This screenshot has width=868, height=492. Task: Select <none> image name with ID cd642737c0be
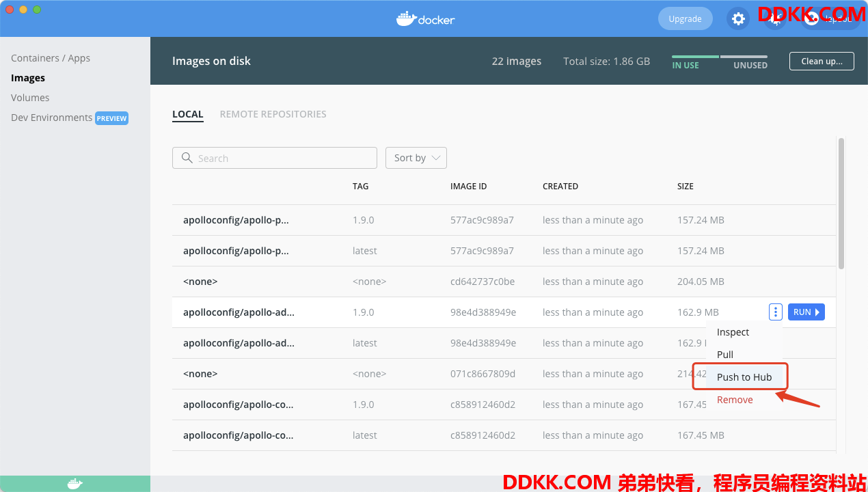pyautogui.click(x=200, y=282)
